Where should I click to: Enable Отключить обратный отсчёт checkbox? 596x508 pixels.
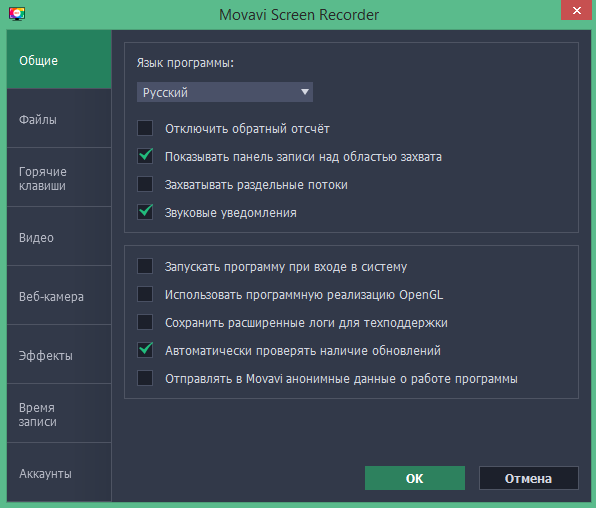coord(145,128)
